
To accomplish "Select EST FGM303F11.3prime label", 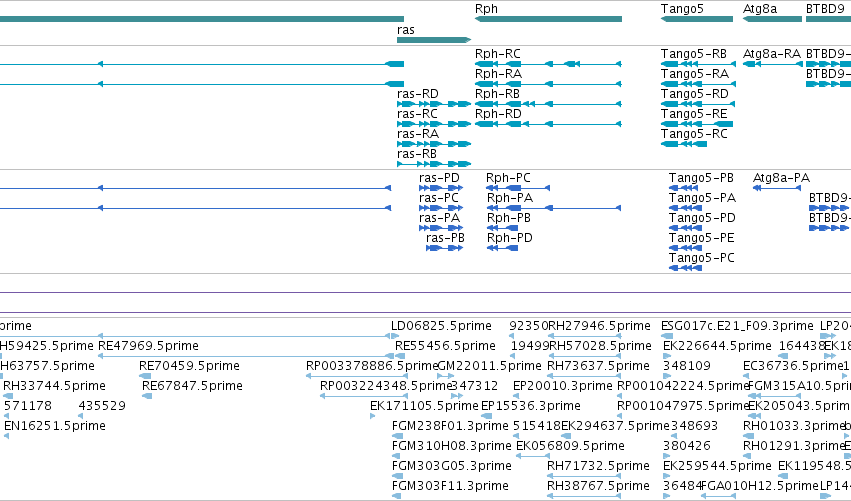I will click(x=450, y=486).
